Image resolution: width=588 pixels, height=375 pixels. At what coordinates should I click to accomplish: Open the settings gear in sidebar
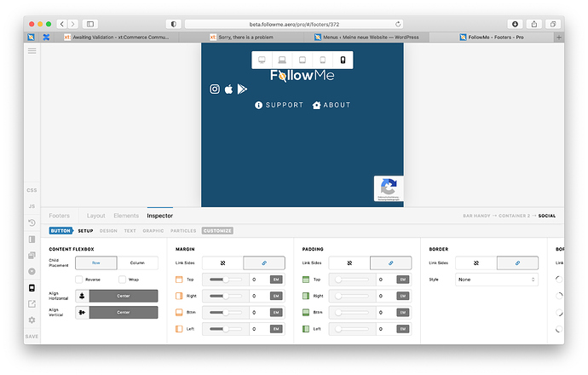pos(32,320)
